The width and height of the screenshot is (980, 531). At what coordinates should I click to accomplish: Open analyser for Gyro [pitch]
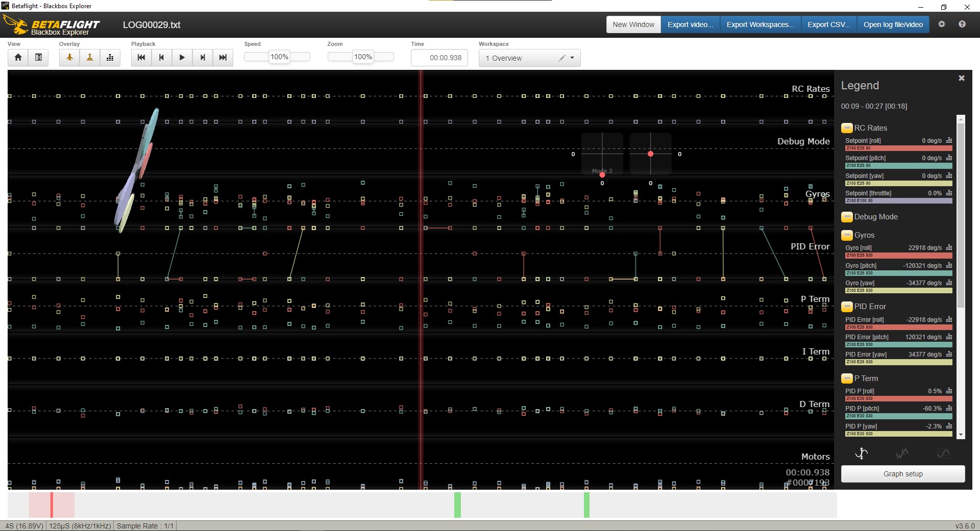(949, 265)
